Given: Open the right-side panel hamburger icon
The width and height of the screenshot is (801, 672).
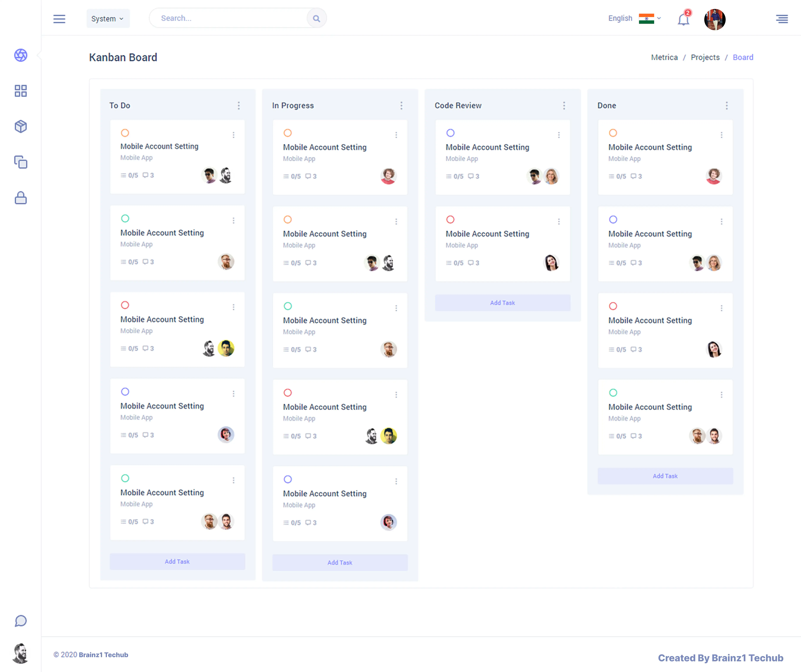Looking at the screenshot, I should tap(782, 19).
